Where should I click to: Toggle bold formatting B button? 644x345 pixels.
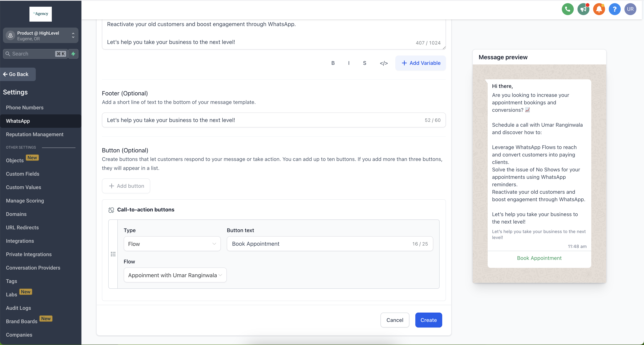(333, 63)
